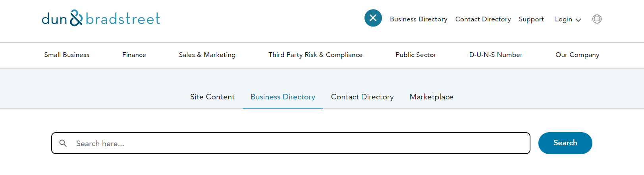The image size is (644, 175).
Task: Click the blue Search button
Action: [565, 143]
